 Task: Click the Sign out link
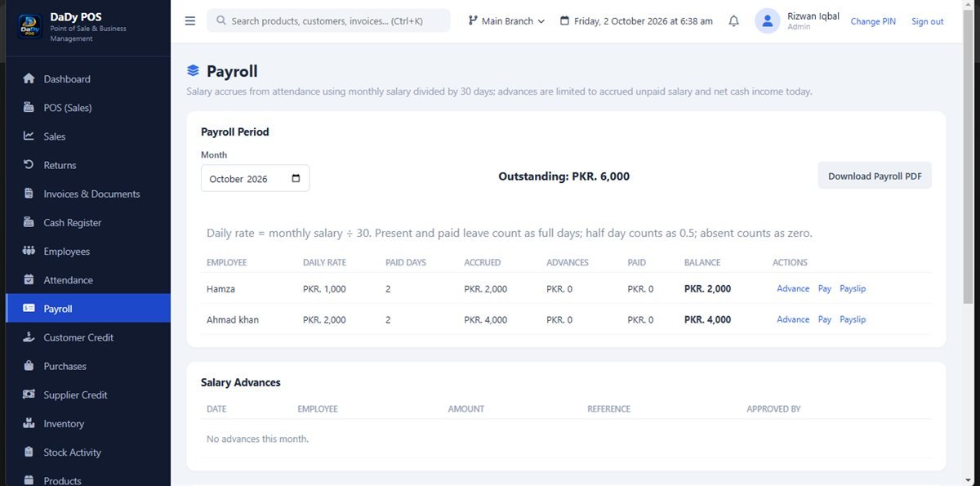[927, 21]
